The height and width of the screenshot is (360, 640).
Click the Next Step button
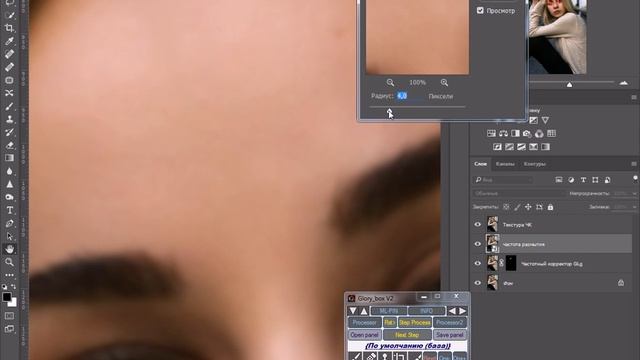coord(407,335)
